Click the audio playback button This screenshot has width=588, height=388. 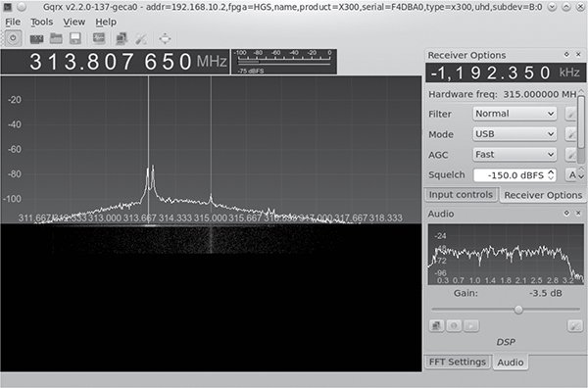tap(471, 325)
